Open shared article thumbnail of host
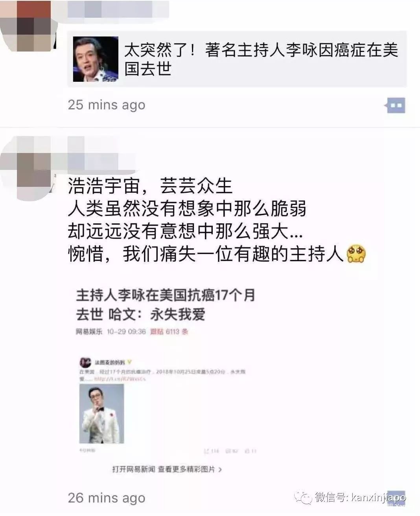Image resolution: width=420 pixels, height=516 pixels. [x=96, y=59]
